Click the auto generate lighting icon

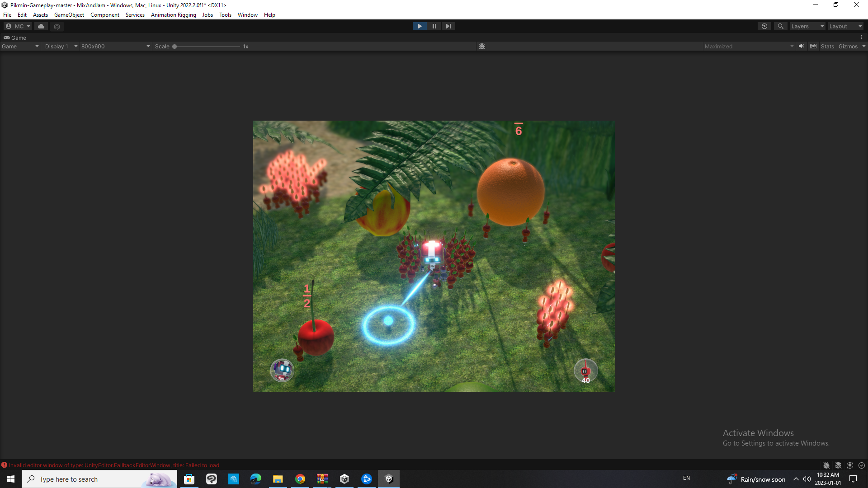(850, 465)
